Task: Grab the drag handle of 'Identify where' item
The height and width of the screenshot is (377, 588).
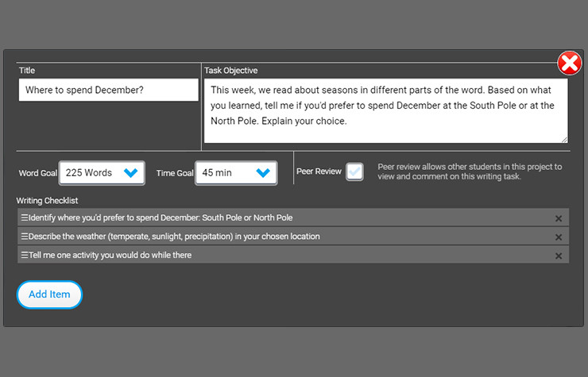Action: (x=24, y=217)
